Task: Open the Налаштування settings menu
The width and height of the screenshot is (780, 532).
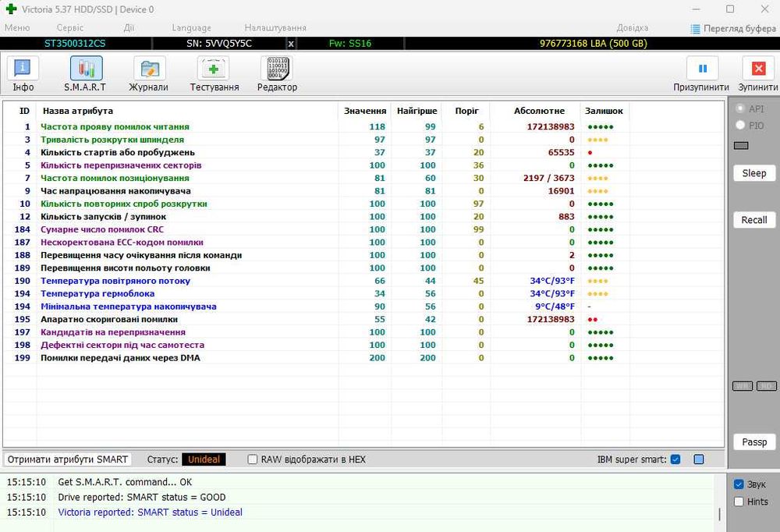Action: (275, 28)
